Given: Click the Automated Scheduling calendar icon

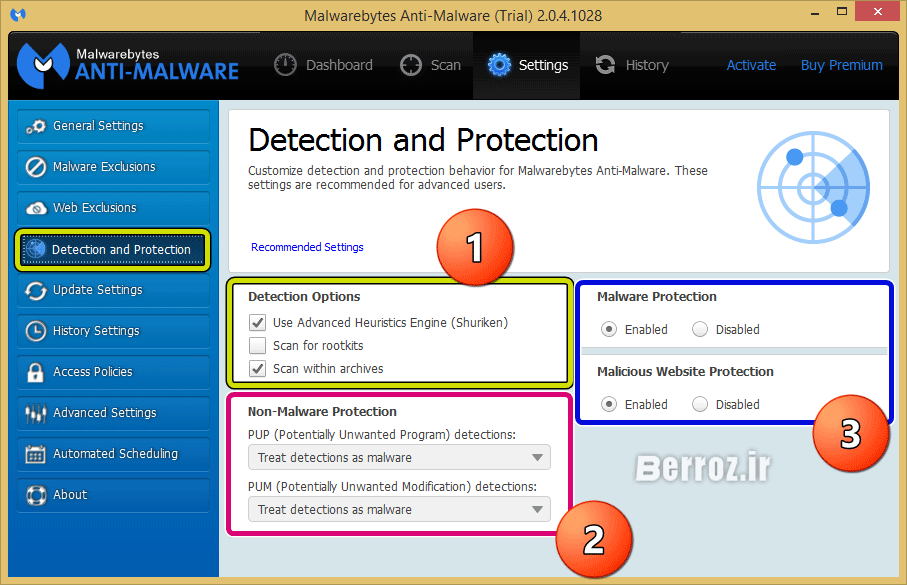Looking at the screenshot, I should pyautogui.click(x=35, y=454).
